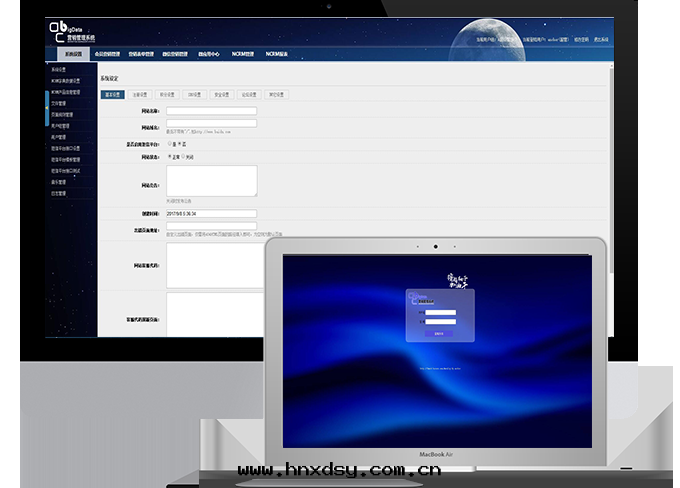Image resolution: width=680 pixels, height=488 pixels.
Task: Choose the 关闭 website status option
Action: tap(184, 157)
